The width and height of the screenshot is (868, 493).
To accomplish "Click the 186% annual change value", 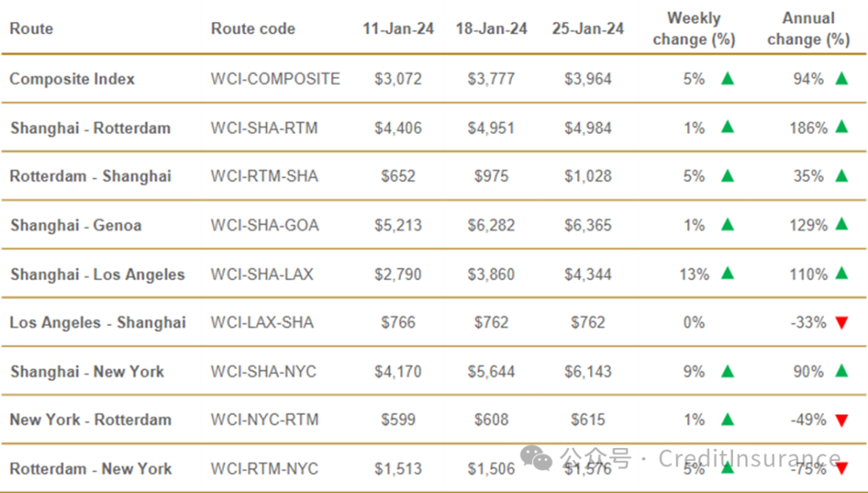I will [x=809, y=128].
